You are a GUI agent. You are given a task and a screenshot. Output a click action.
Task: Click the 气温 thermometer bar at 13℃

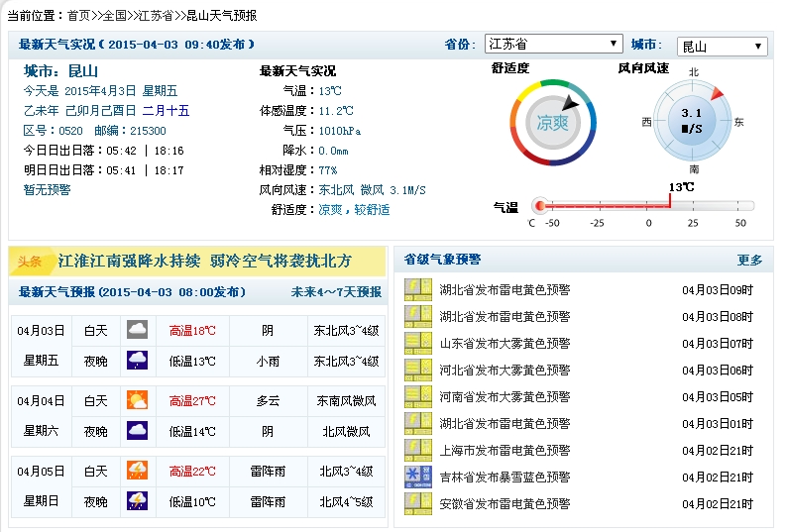click(x=645, y=205)
